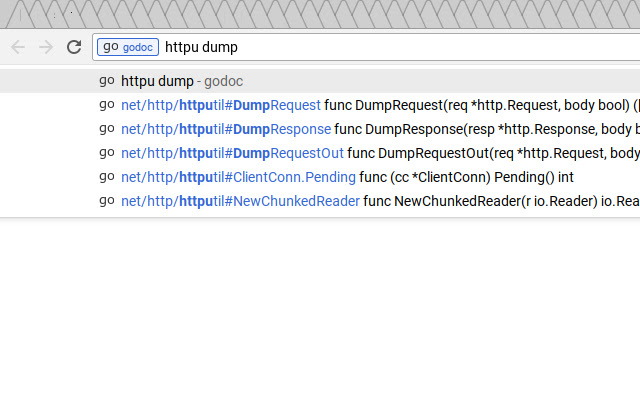Open the httputil#DumpRequestOut suggestion
The height and width of the screenshot is (400, 640).
pos(320,153)
